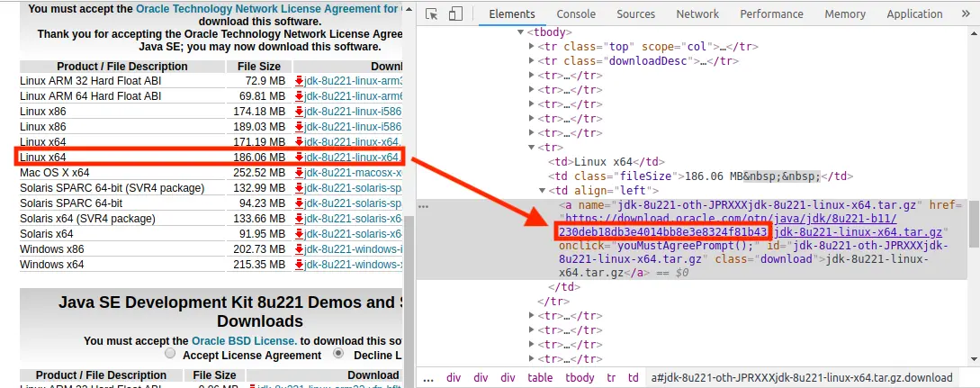
Task: Open the Sources tab
Action: [635, 14]
